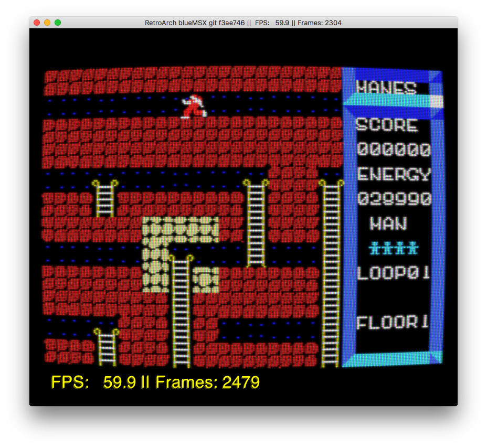Click the score value 000000
The height and width of the screenshot is (448, 487).
394,150
